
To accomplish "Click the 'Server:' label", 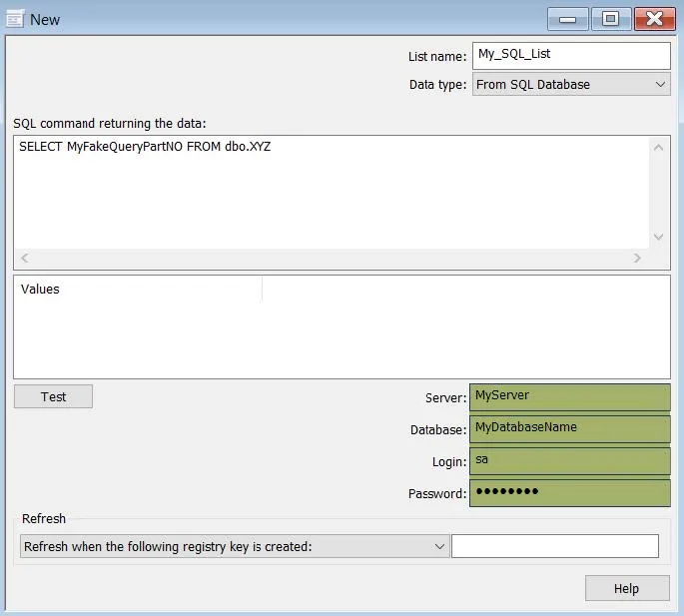I will 445,398.
